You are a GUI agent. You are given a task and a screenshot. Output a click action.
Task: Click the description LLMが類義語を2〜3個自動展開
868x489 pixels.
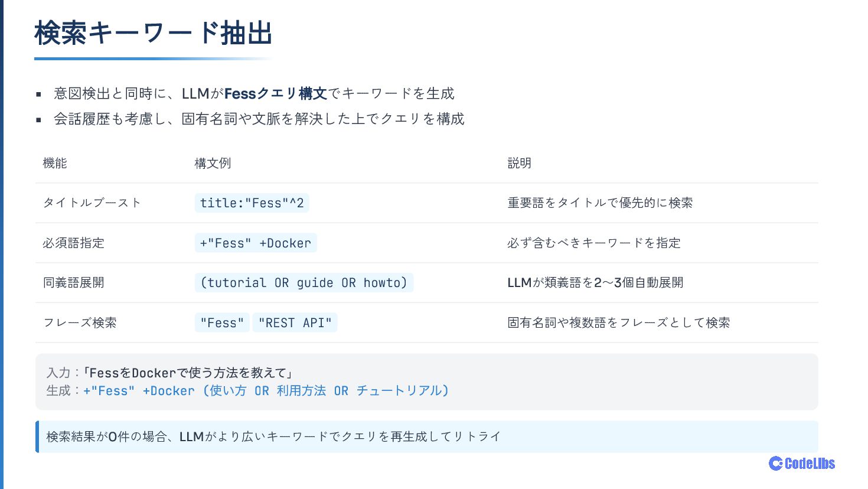coord(595,283)
